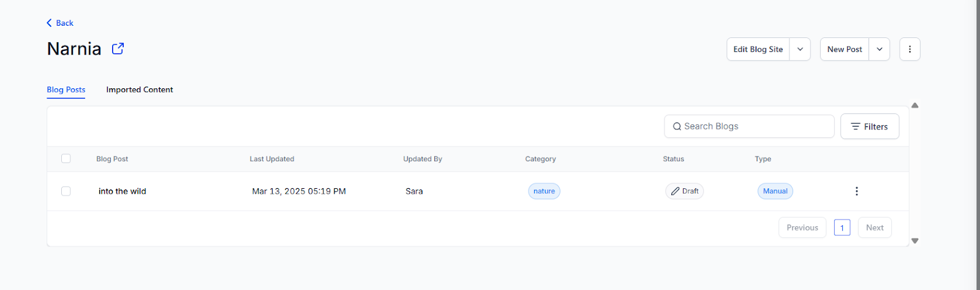
Task: Click into the Search Blogs field
Action: pyautogui.click(x=755, y=126)
